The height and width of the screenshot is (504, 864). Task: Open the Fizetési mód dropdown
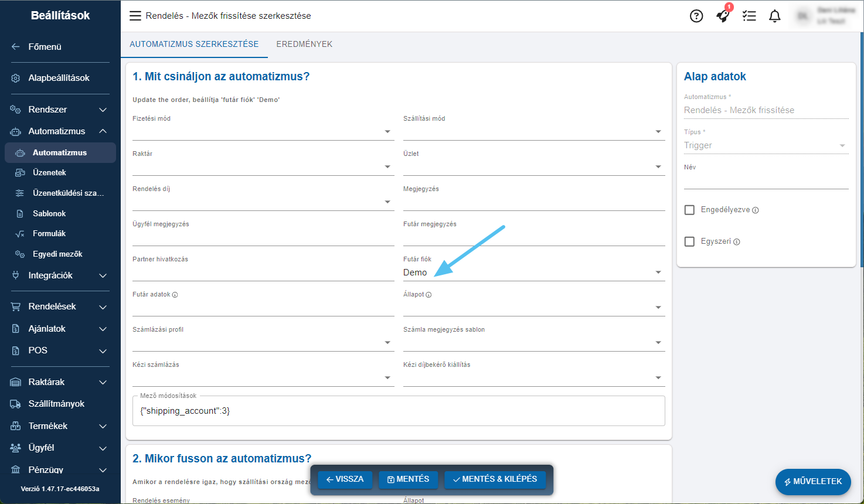[x=263, y=132]
